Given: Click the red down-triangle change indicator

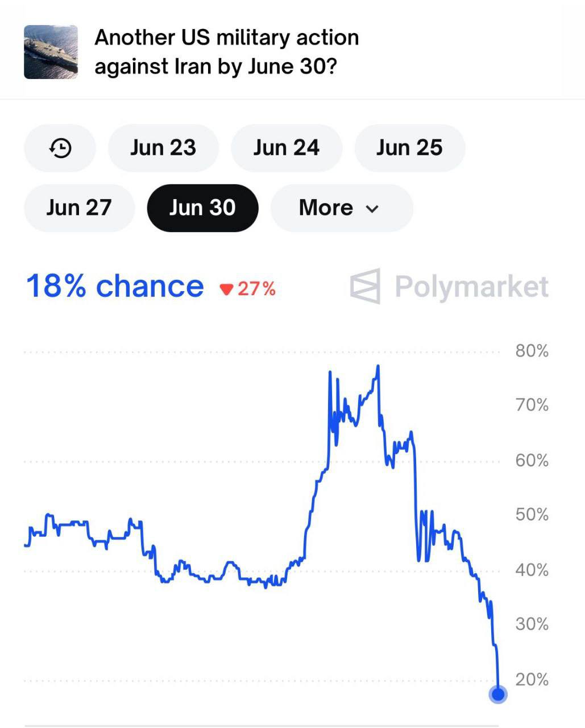Looking at the screenshot, I should (x=227, y=289).
